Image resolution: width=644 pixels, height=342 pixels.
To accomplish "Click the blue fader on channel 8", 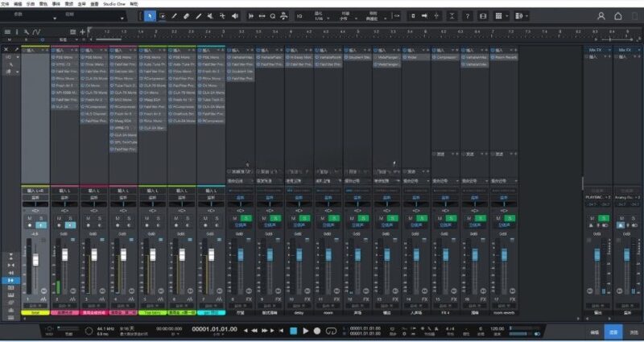I will click(x=241, y=254).
